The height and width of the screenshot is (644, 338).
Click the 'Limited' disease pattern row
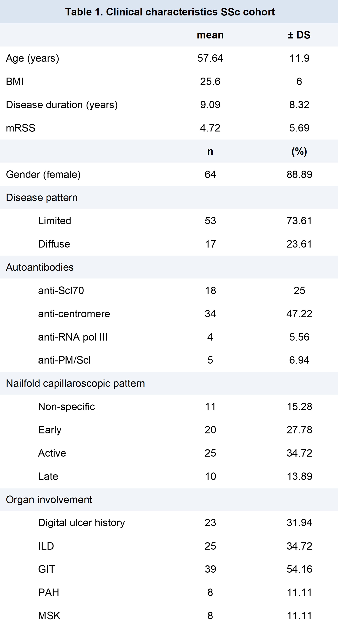point(55,221)
